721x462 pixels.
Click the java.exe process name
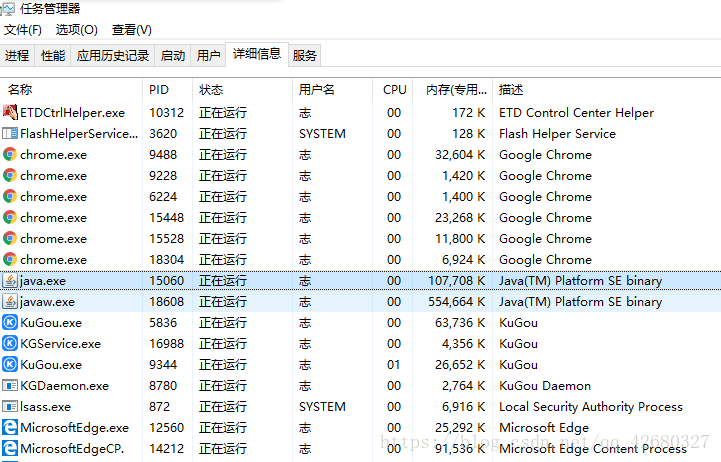tap(43, 281)
